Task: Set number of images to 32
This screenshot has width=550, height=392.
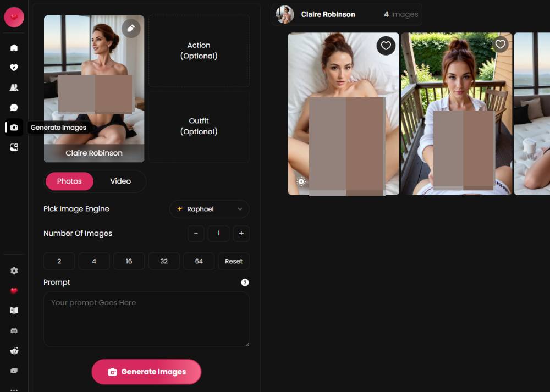Action: click(x=164, y=261)
